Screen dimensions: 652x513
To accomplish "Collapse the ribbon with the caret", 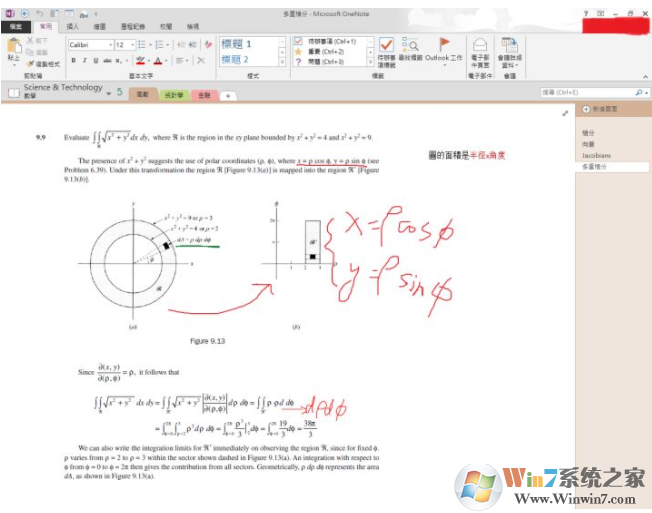I will (645, 76).
